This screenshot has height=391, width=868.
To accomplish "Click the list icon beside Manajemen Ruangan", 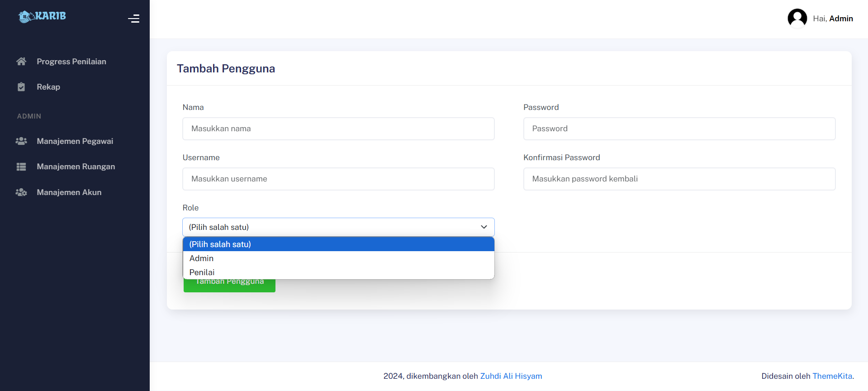I will click(x=21, y=167).
